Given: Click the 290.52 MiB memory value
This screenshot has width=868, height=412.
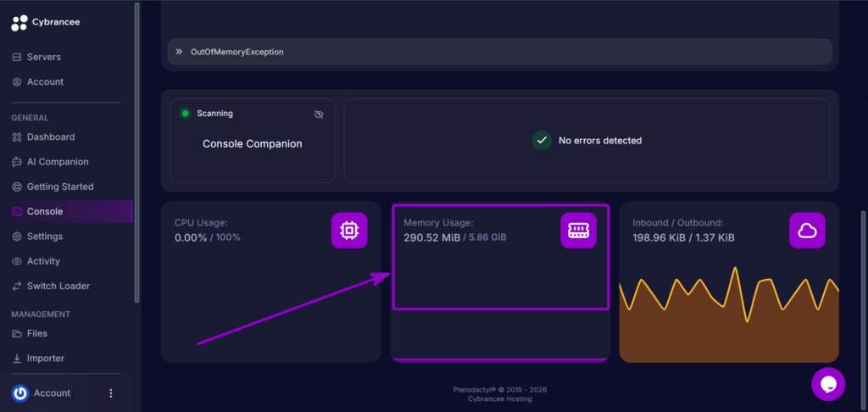Looking at the screenshot, I should pyautogui.click(x=431, y=237).
